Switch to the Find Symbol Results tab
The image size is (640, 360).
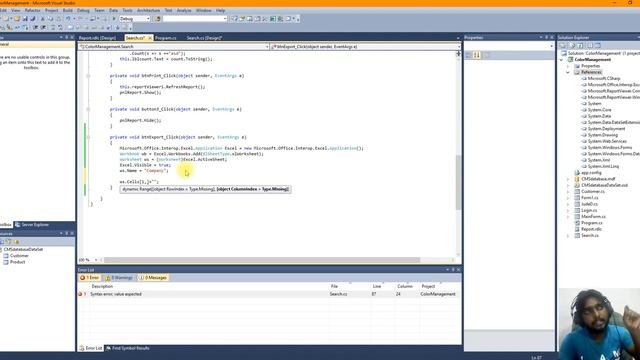tap(128, 349)
